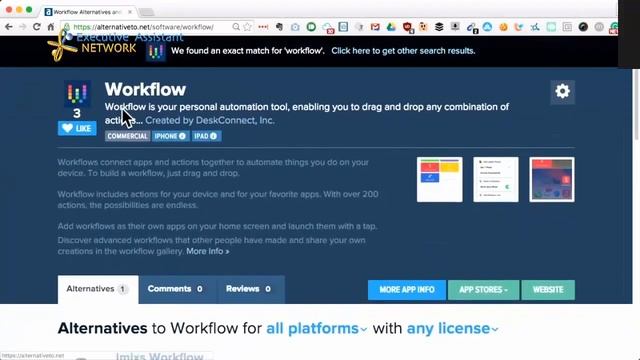Open the download arrow extension

[455, 27]
